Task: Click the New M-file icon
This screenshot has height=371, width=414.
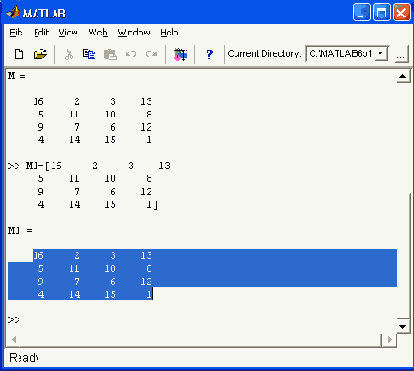Action: tap(19, 54)
